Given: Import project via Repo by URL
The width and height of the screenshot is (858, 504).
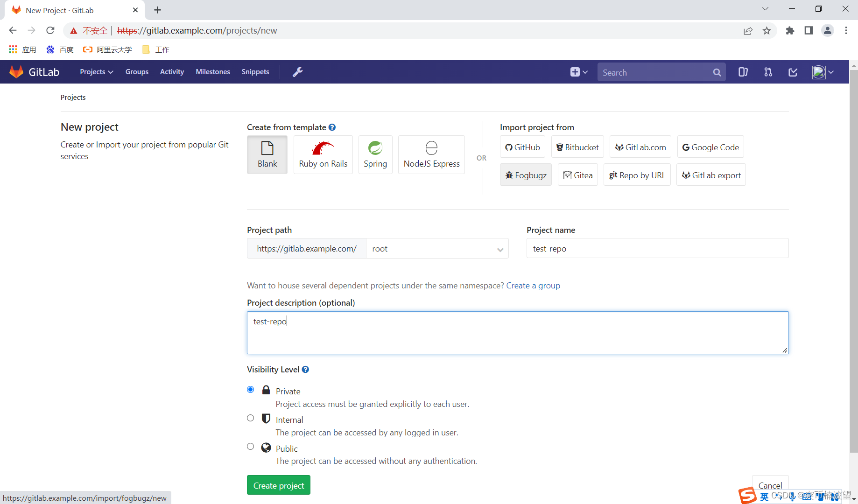Looking at the screenshot, I should click(637, 175).
